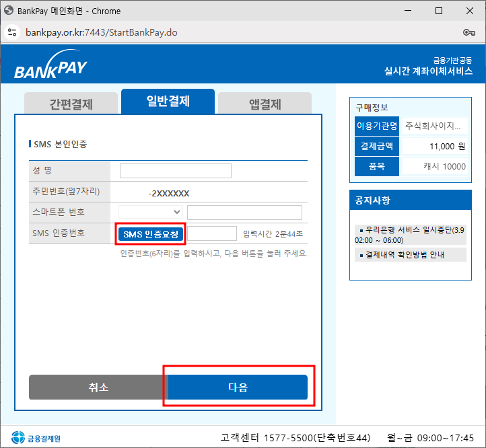
Task: Focus the 성명 name input field
Action: pos(175,171)
